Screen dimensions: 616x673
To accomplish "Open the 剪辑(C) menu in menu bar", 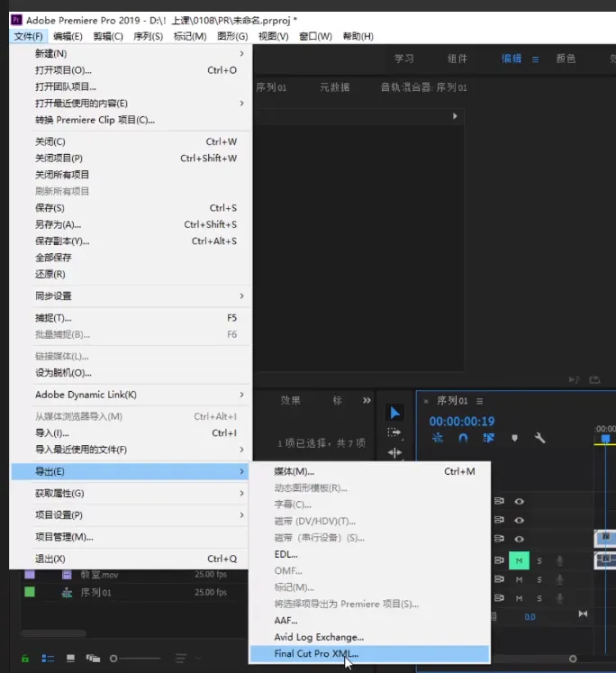I will (x=108, y=36).
